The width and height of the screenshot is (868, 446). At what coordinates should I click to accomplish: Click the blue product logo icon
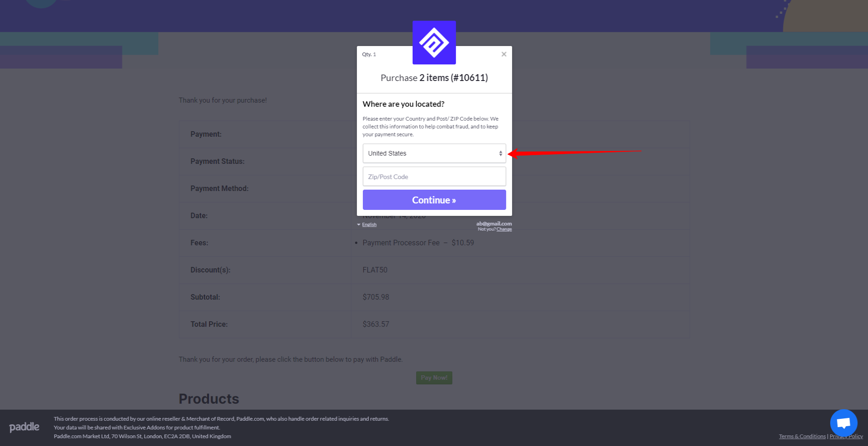(x=434, y=42)
